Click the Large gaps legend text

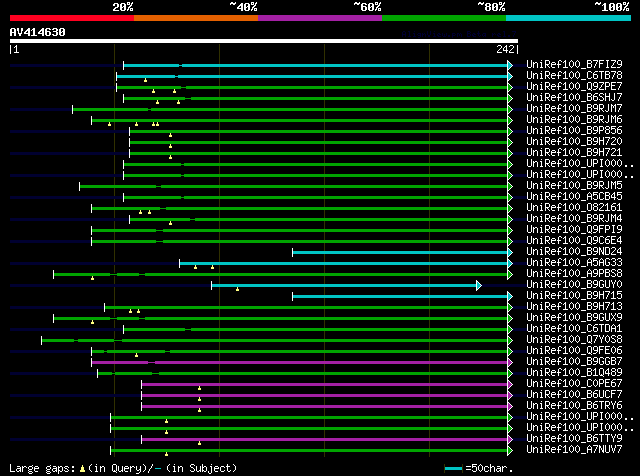coord(42,469)
